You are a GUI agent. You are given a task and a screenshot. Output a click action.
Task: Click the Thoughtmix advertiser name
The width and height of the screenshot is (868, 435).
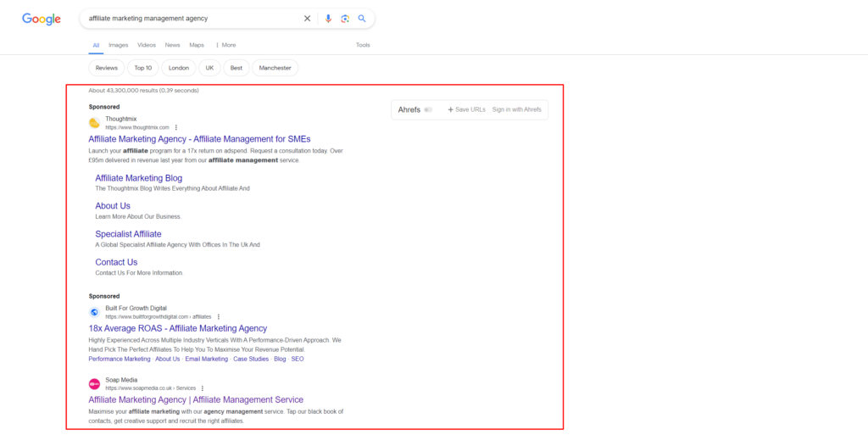pos(121,119)
